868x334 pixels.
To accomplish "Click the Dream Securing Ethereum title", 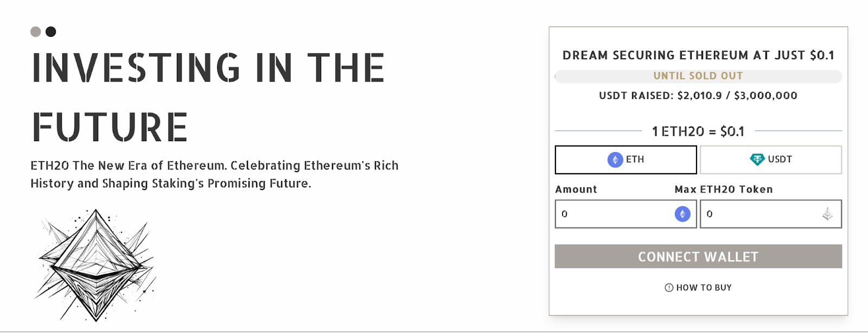I will point(698,55).
